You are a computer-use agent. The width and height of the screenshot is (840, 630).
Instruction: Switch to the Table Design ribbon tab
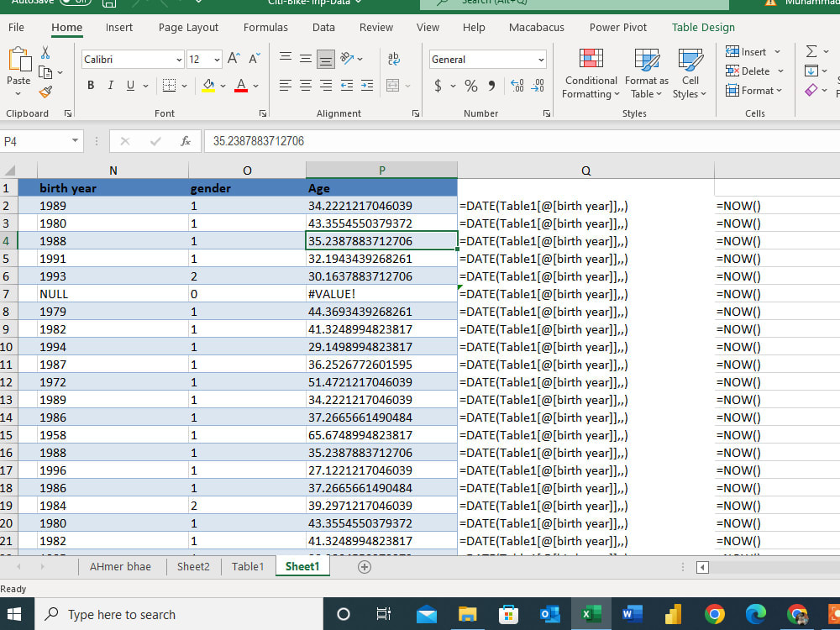[x=702, y=27]
